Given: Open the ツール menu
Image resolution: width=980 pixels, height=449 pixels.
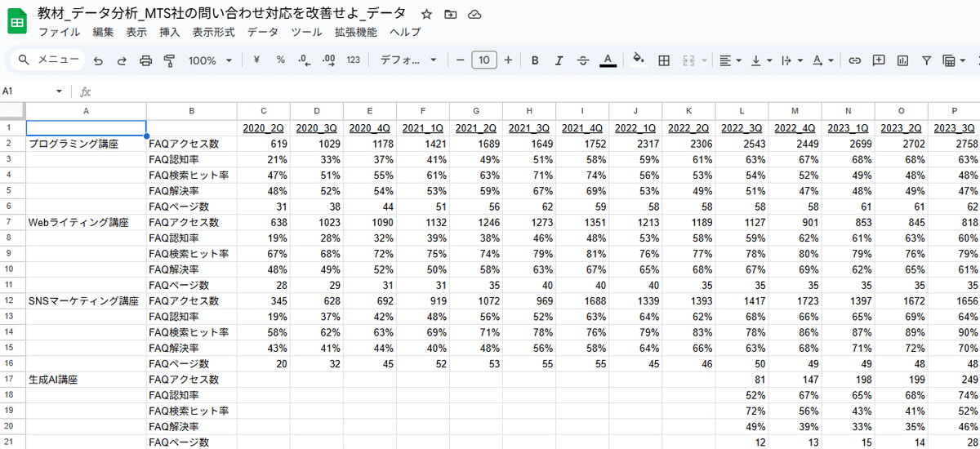Looking at the screenshot, I should click(306, 33).
